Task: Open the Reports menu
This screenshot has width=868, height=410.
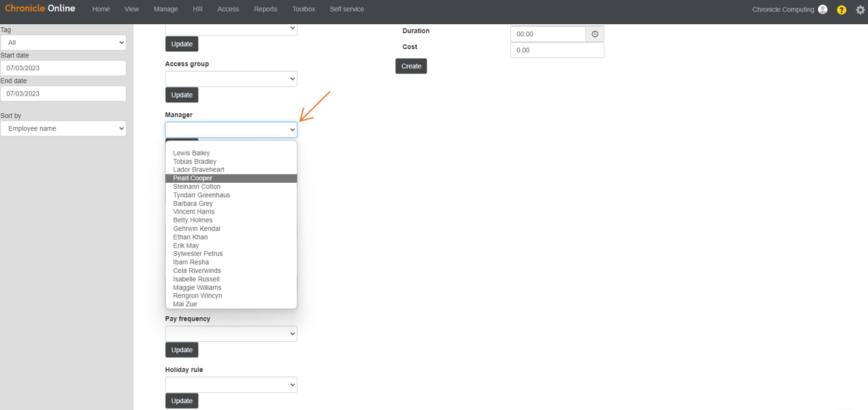Action: pos(265,9)
